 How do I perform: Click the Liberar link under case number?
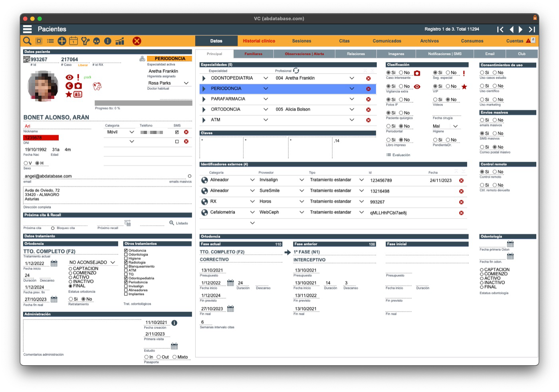click(83, 65)
